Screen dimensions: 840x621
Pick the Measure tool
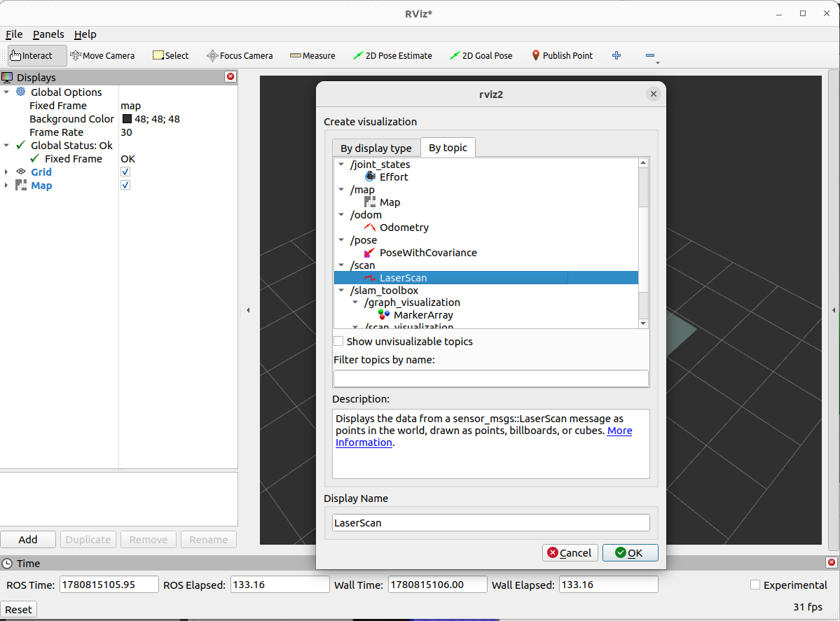tap(312, 56)
